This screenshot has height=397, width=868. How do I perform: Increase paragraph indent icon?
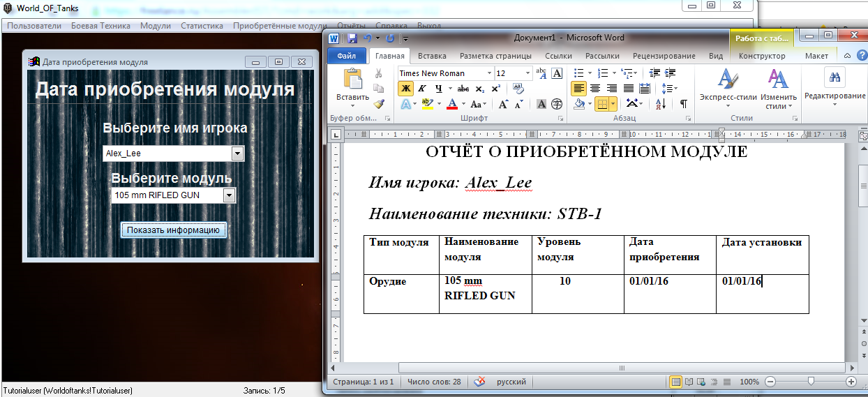pos(671,73)
